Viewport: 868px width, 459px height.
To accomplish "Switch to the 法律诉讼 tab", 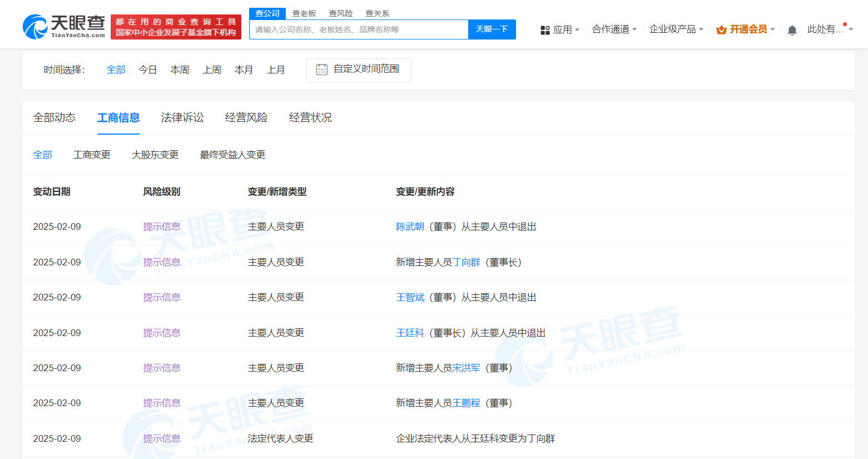I will tap(182, 117).
